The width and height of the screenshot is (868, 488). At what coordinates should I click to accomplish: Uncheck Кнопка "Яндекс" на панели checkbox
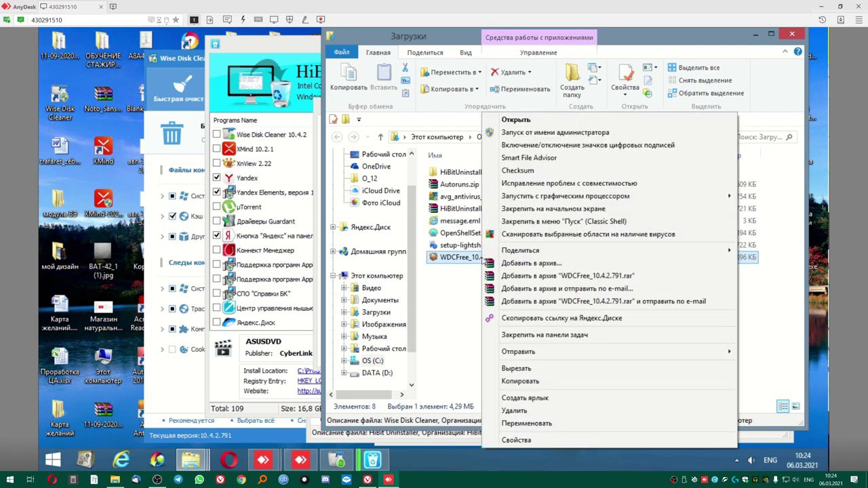(x=216, y=235)
